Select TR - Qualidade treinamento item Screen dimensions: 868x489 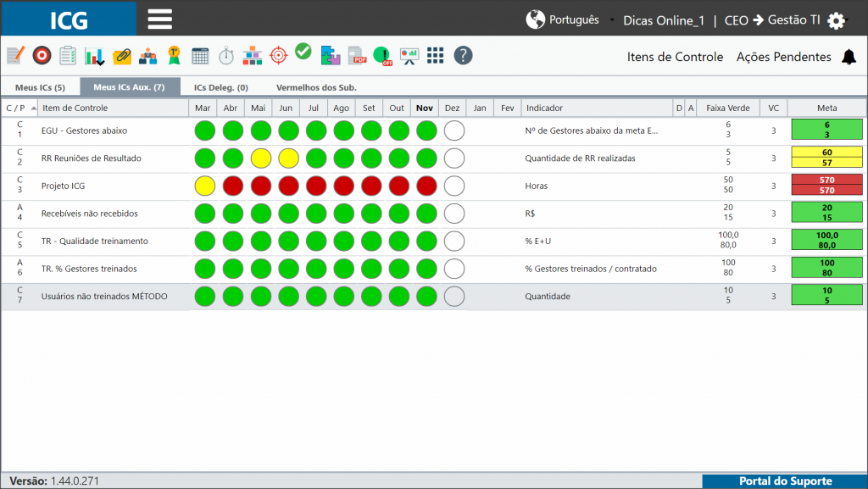(x=95, y=242)
